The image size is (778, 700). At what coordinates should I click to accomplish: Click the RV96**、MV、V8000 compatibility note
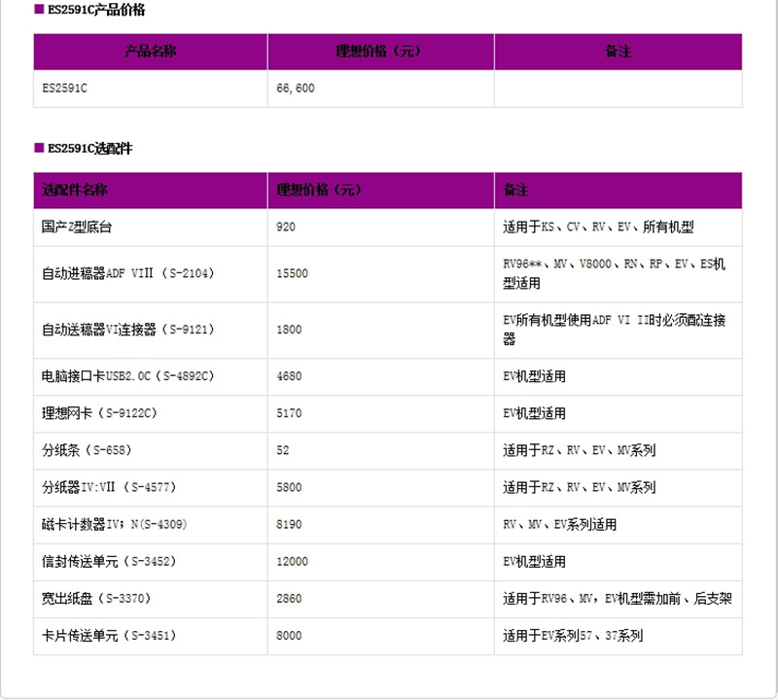(615, 274)
